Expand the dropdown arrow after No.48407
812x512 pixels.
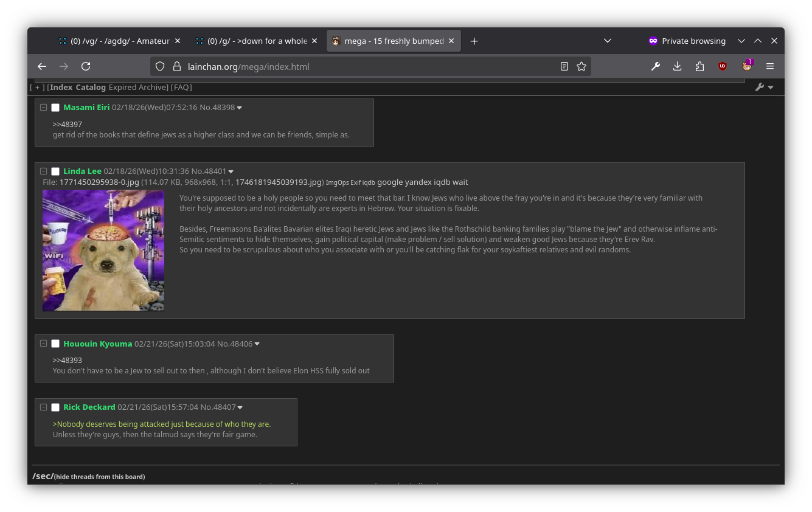(240, 408)
